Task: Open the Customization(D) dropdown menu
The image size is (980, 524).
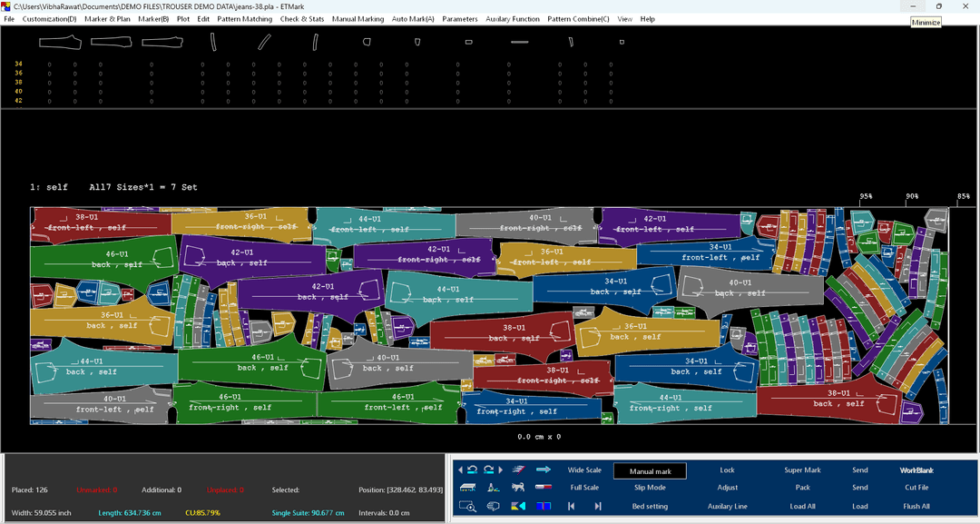Action: (49, 19)
